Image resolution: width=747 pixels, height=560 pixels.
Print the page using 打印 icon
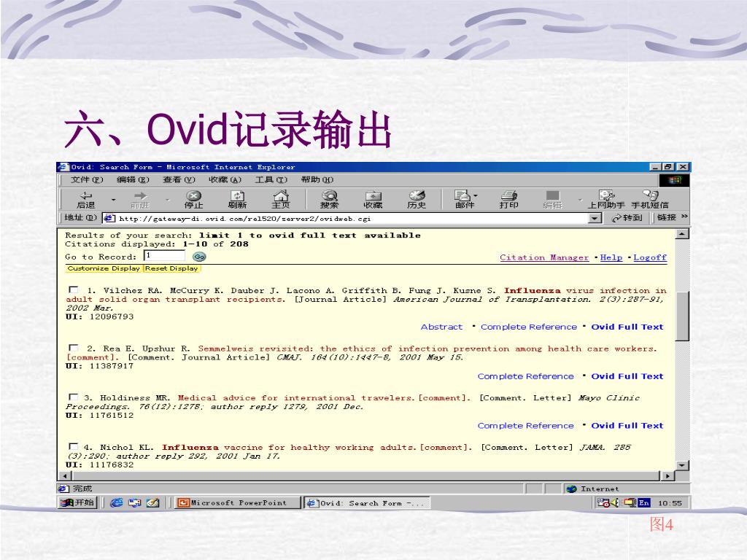coord(508,200)
